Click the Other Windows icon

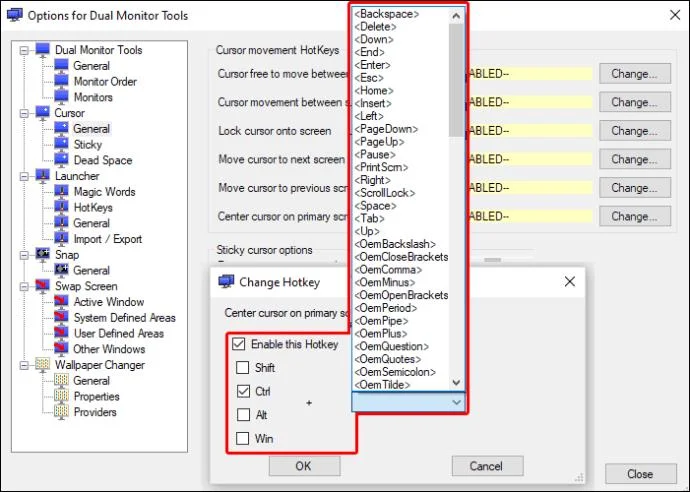(61, 349)
